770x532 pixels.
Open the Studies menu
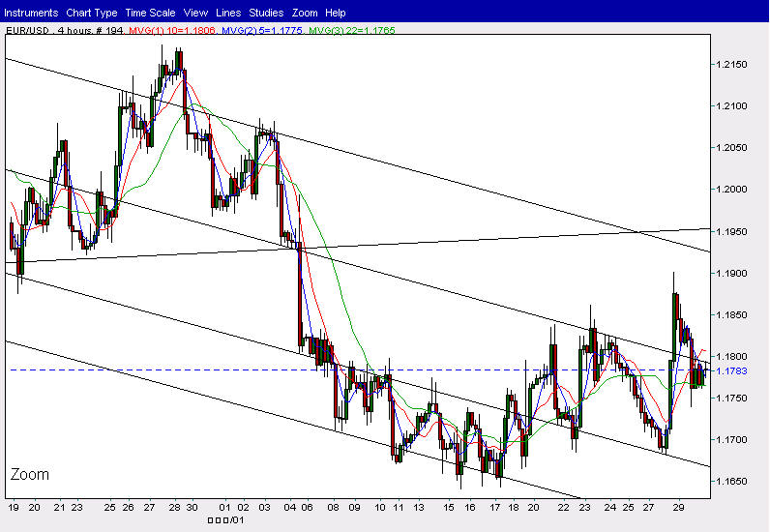coord(266,13)
